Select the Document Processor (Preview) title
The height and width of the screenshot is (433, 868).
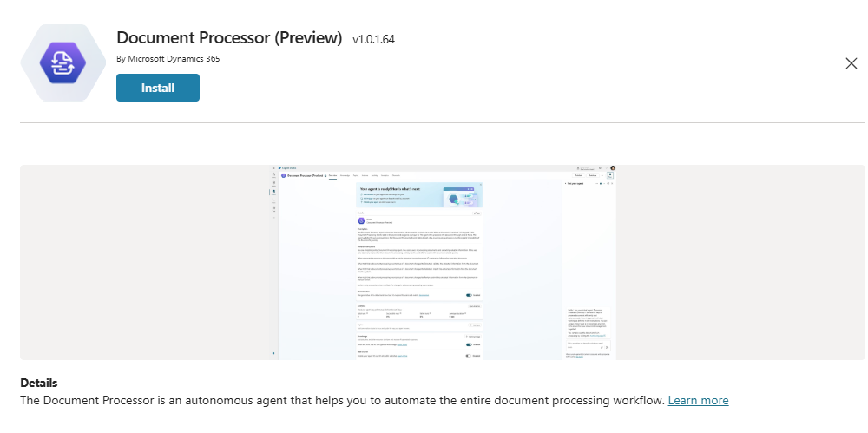click(x=230, y=37)
